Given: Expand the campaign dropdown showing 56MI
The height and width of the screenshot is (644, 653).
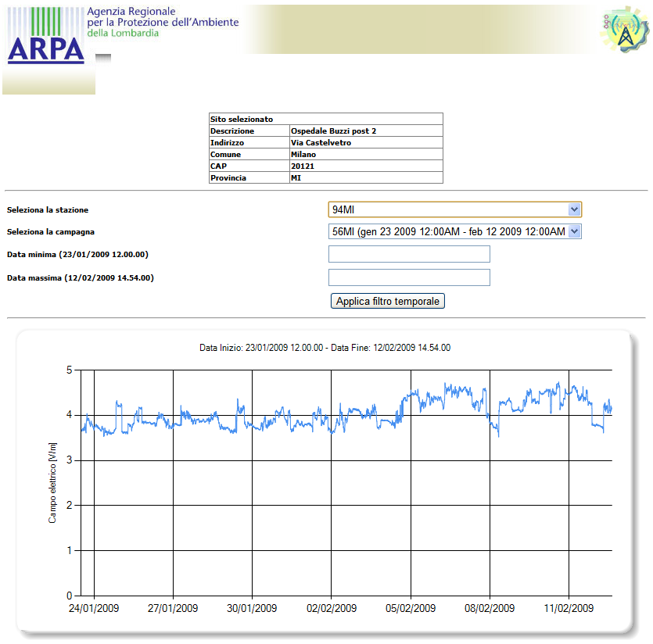Looking at the screenshot, I should (454, 231).
